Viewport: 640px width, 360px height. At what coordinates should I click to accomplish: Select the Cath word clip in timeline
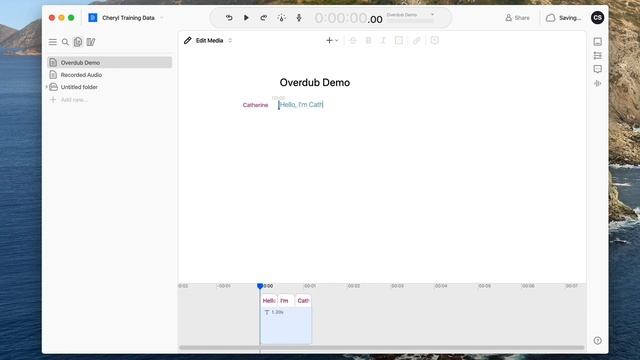(303, 300)
